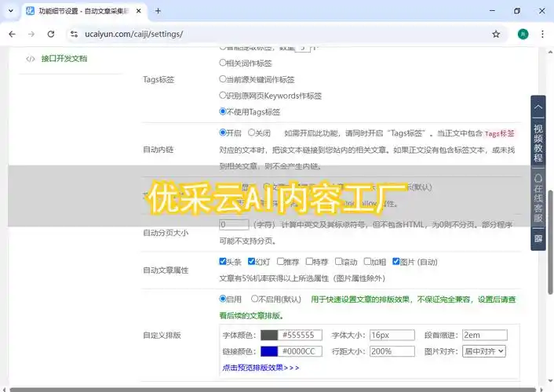Click the browser back arrow
Viewport: 554px width, 392px height.
click(12, 34)
